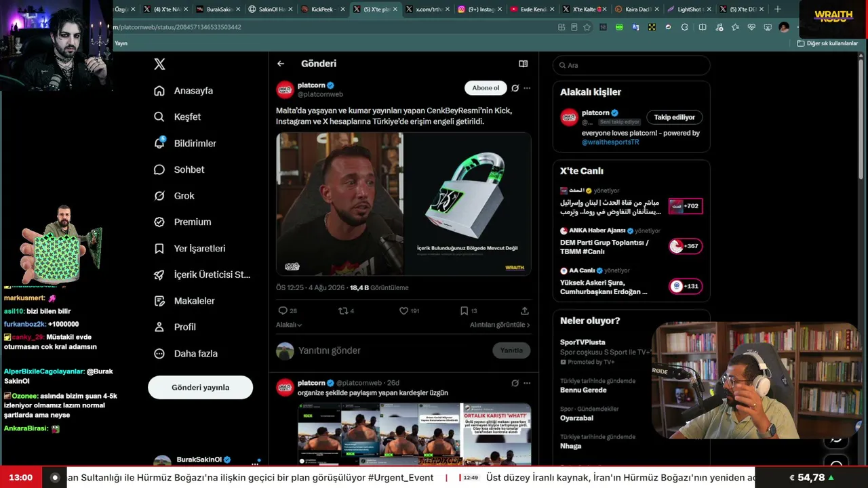Switch to the x.com/trth browser tab
868x488 pixels.
[x=427, y=9]
